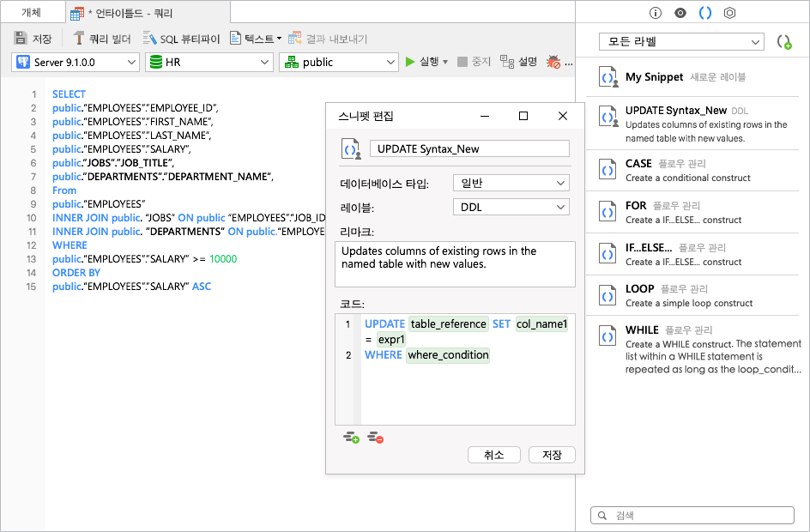Remove a snippet code line with red minus icon
This screenshot has width=810, height=532.
pos(374,437)
